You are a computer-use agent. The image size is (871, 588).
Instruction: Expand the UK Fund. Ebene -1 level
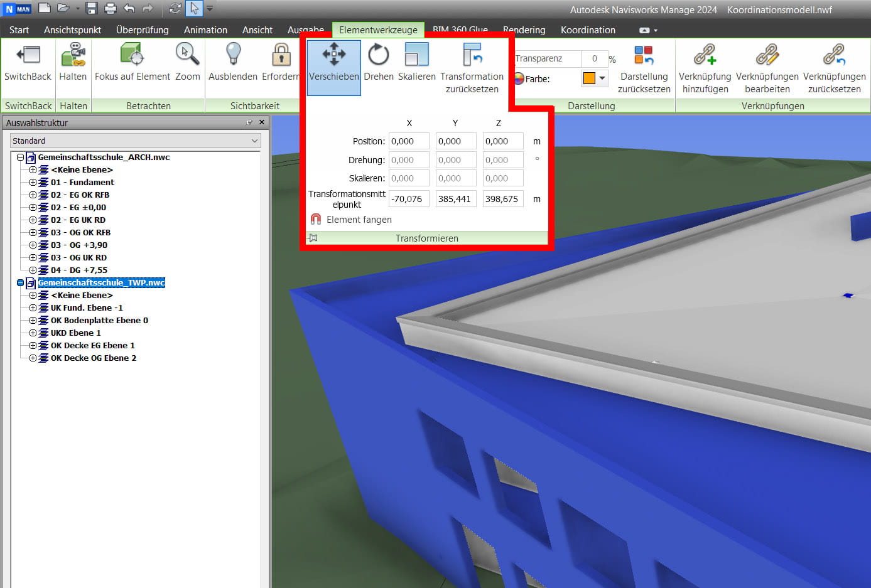33,308
